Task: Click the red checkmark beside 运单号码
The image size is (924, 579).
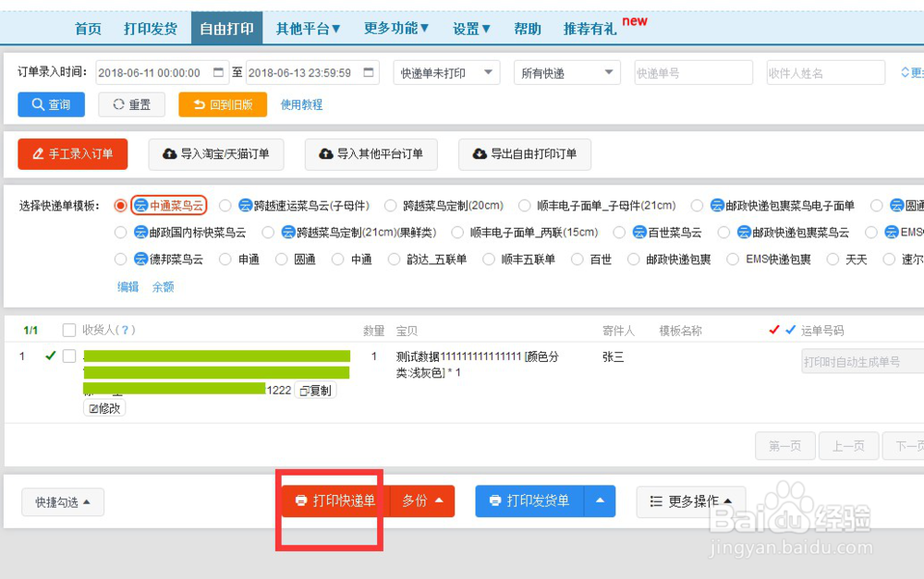Action: pyautogui.click(x=774, y=330)
